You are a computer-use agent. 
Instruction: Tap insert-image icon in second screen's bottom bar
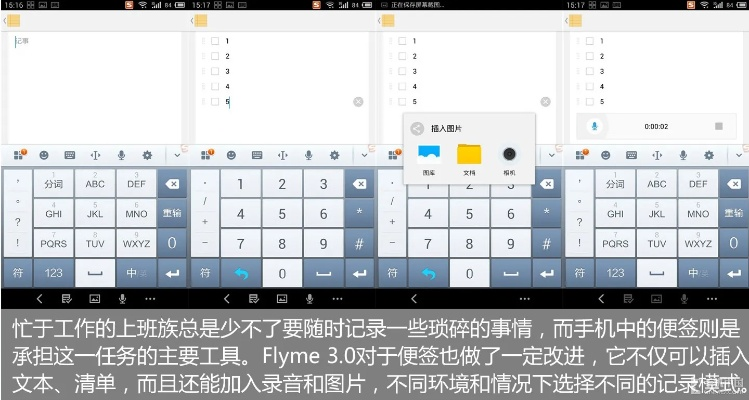[282, 298]
